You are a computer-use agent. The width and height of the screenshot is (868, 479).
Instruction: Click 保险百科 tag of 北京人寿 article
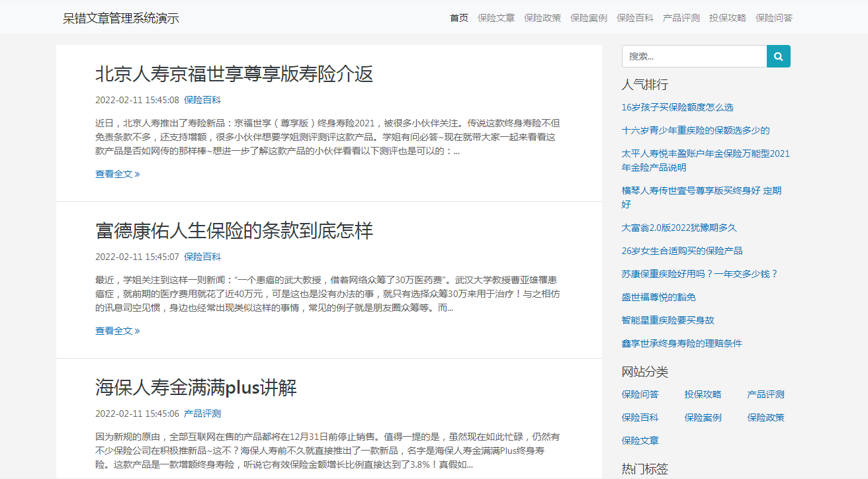[x=202, y=100]
